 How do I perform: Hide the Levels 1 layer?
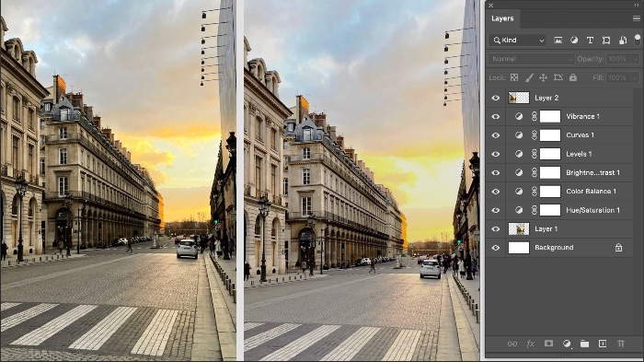pos(496,154)
